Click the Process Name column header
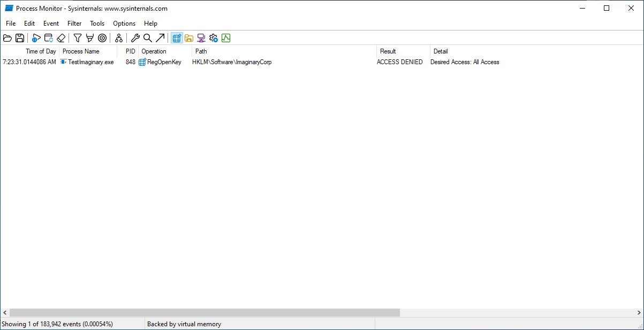The image size is (644, 330). click(x=81, y=51)
